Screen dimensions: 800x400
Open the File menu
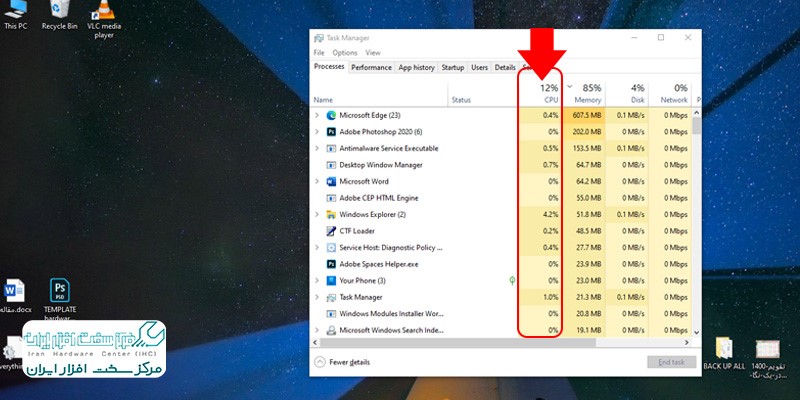point(319,53)
